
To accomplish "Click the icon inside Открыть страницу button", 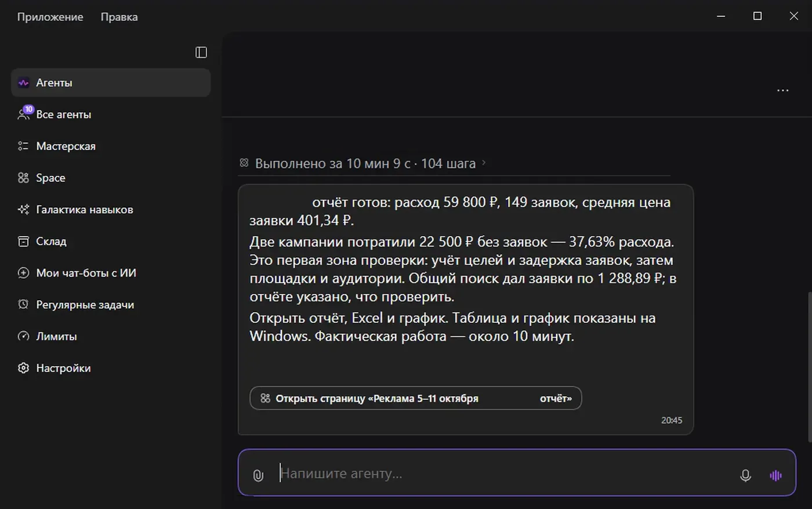I will [x=265, y=398].
